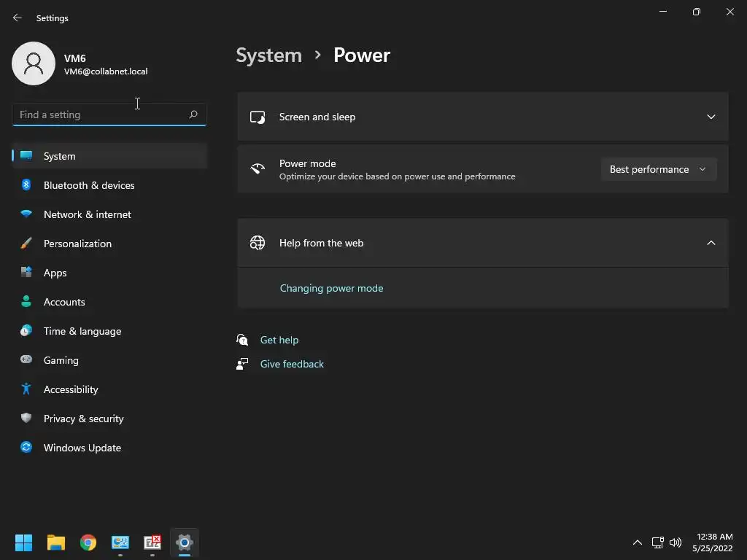
Task: Click the Time & language clock icon
Action: tap(26, 330)
